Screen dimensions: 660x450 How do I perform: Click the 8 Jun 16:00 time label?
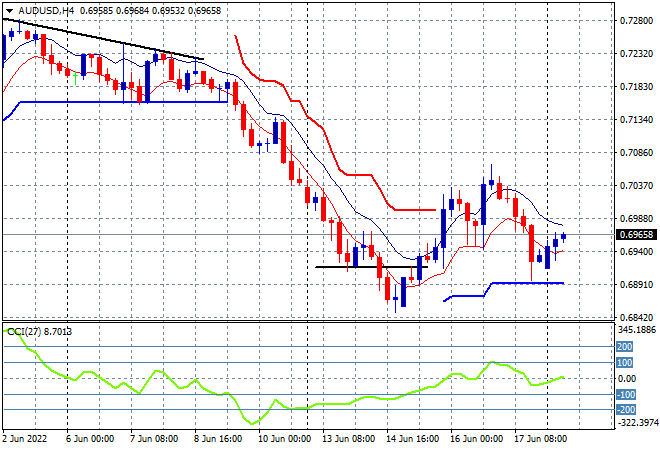[x=218, y=439]
